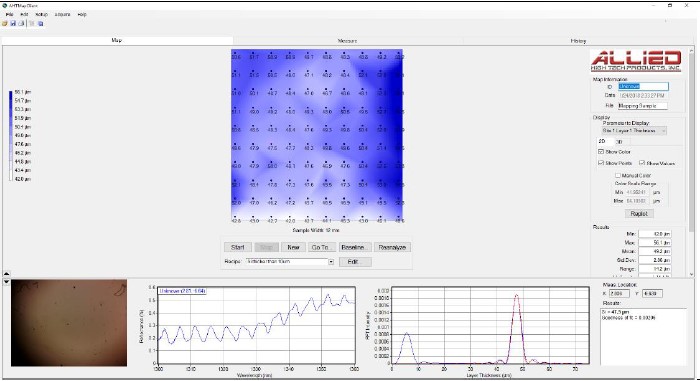
Task: Expand lower panel with down arrow
Action: pos(6,282)
